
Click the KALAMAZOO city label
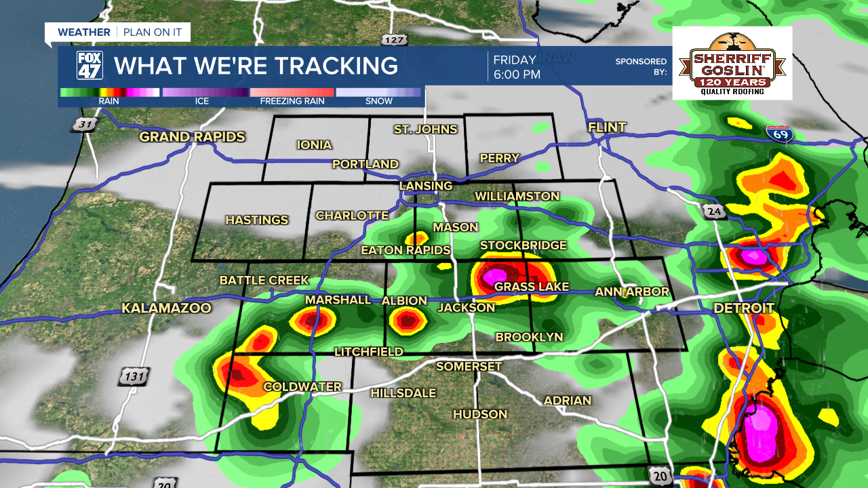pyautogui.click(x=167, y=308)
